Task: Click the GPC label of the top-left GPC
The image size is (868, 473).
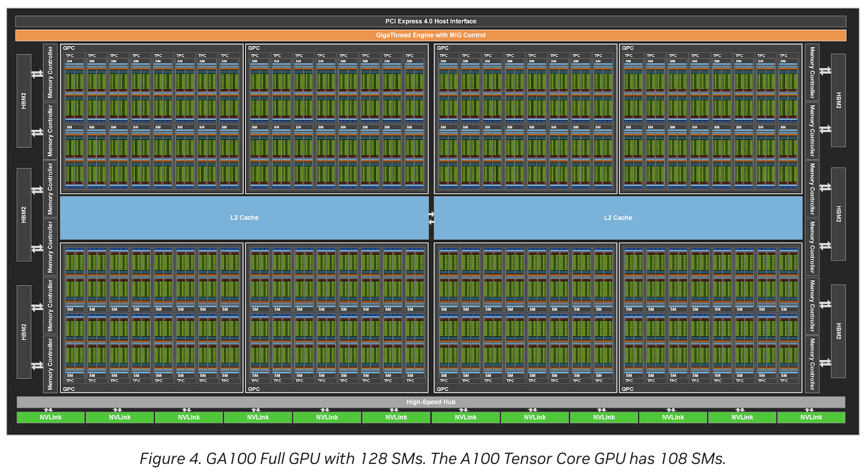Action: click(x=69, y=48)
